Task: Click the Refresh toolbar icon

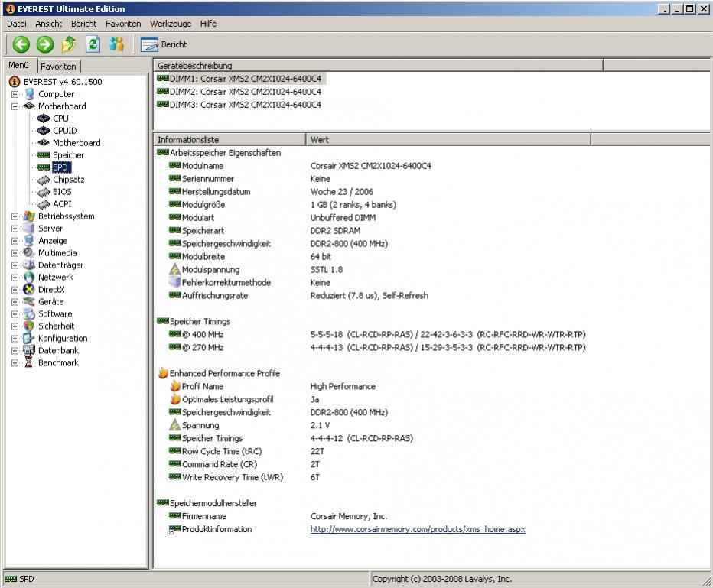Action: (x=93, y=44)
